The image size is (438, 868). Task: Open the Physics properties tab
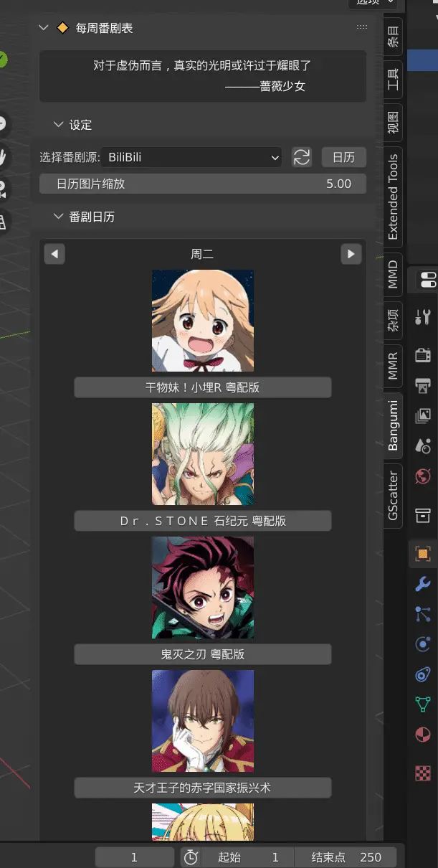[423, 644]
